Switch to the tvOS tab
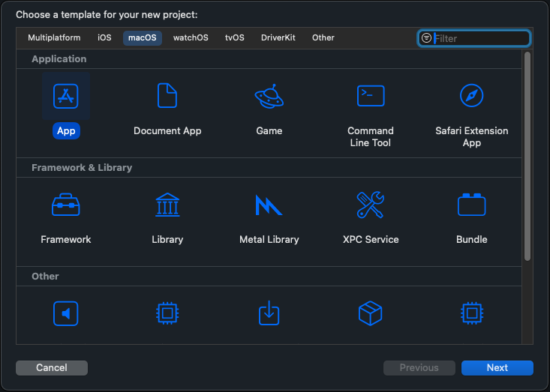 (x=235, y=37)
